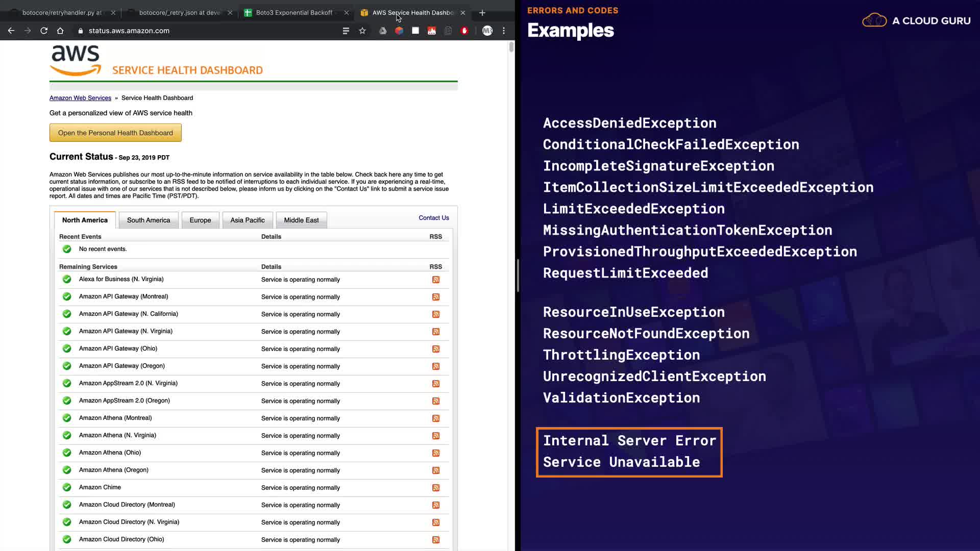Open new browser tab with plus icon
The height and width of the screenshot is (551, 980).
[x=482, y=13]
